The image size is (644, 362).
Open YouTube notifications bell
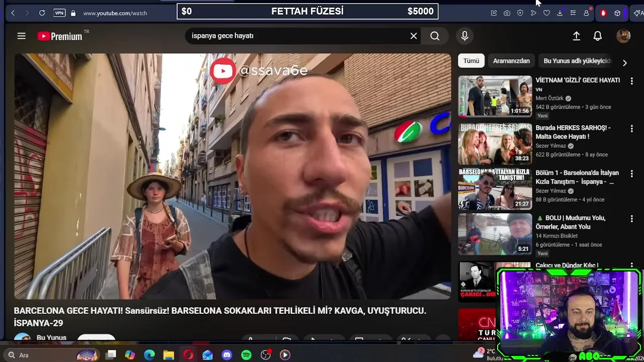pyautogui.click(x=598, y=36)
